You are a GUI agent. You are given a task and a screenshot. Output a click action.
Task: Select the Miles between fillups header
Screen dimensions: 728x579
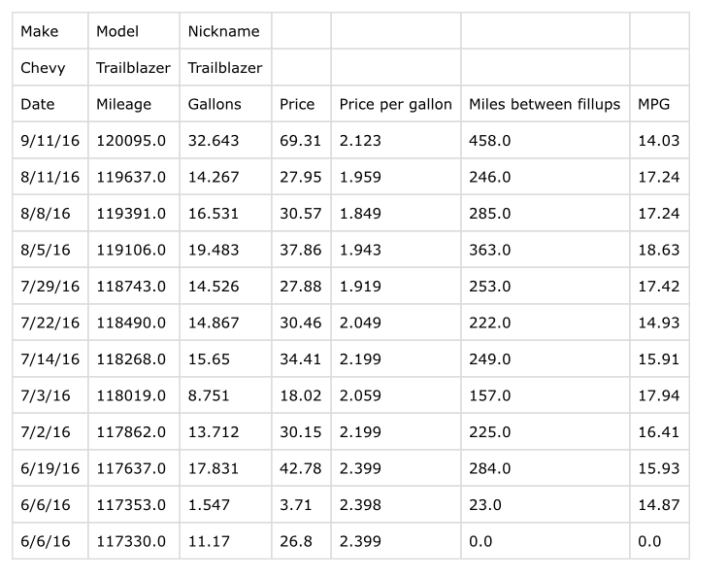(x=546, y=104)
